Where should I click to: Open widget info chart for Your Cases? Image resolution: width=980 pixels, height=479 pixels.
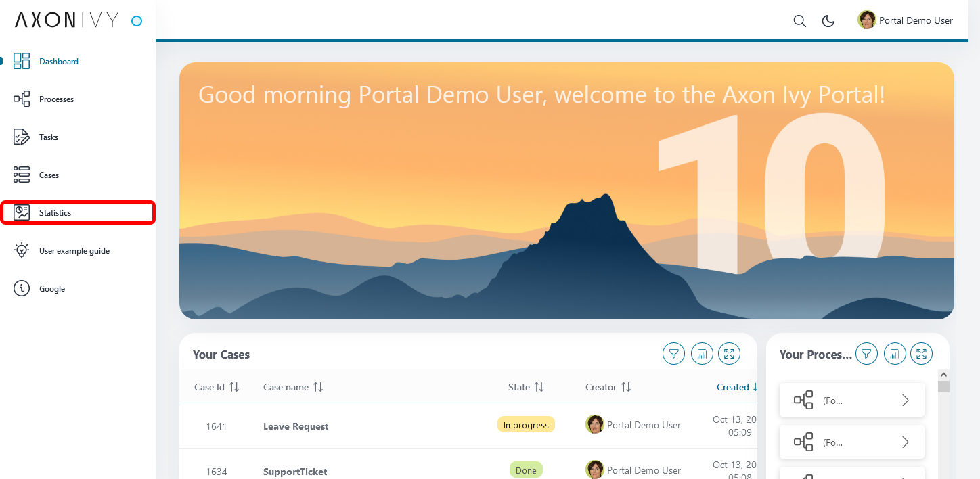click(702, 353)
